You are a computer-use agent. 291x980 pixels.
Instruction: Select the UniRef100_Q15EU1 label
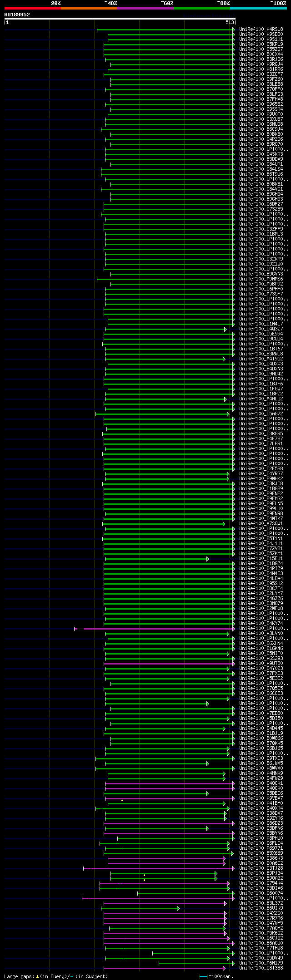261,559
